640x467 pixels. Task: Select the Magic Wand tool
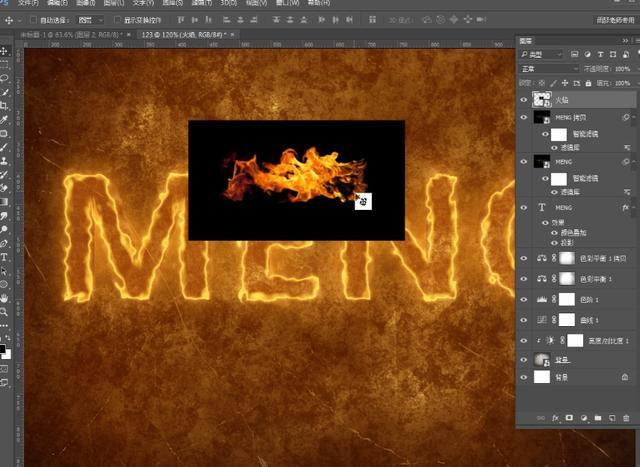4,92
